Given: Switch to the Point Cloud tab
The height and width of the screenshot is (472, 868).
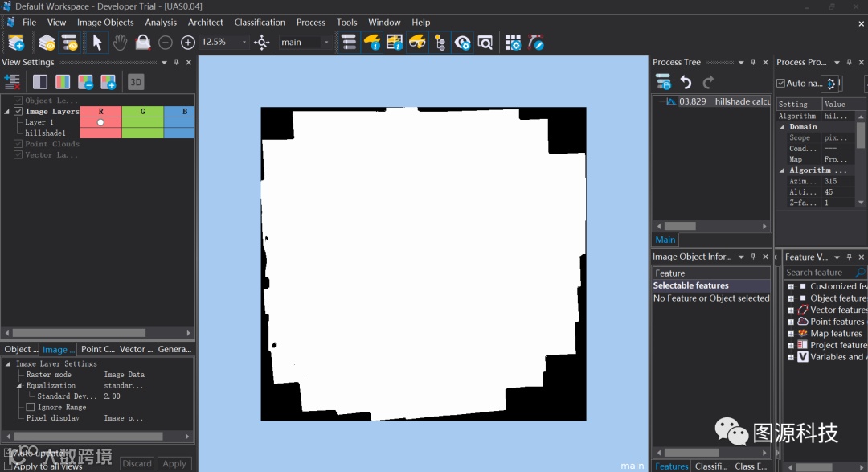Looking at the screenshot, I should 97,349.
